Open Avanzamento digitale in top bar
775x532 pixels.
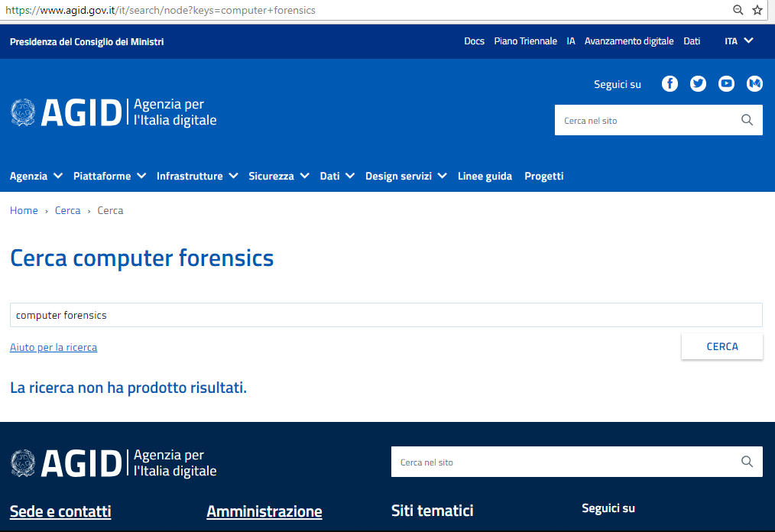[629, 41]
